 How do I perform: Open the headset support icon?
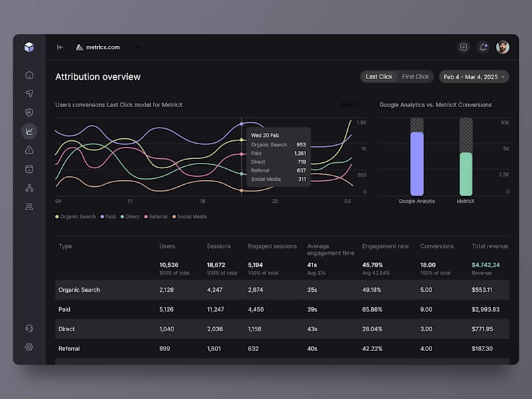[29, 328]
